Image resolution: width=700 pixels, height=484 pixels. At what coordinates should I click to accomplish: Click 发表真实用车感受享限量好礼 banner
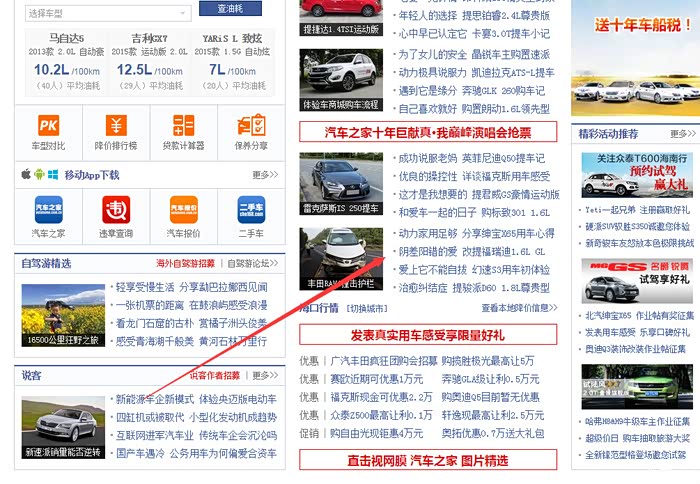click(x=428, y=335)
